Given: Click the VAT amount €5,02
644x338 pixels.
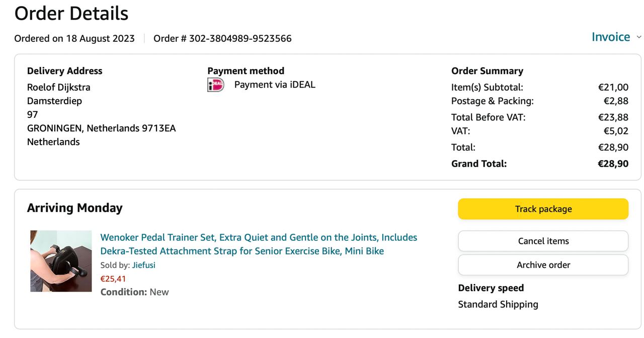Looking at the screenshot, I should click(616, 131).
